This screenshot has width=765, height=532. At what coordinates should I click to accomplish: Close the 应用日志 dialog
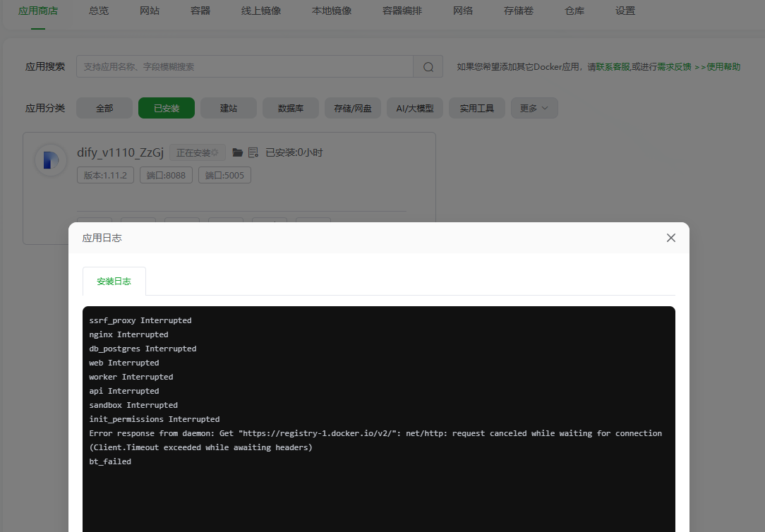click(670, 238)
